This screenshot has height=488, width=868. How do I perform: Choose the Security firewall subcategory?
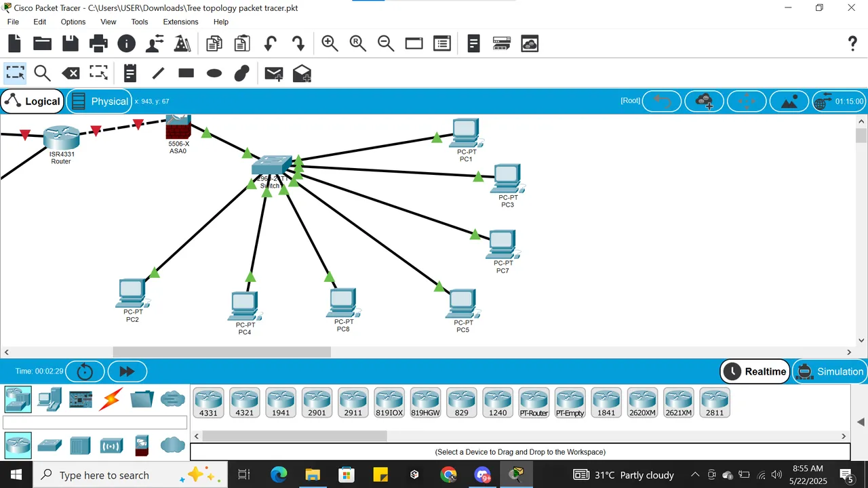click(x=142, y=445)
